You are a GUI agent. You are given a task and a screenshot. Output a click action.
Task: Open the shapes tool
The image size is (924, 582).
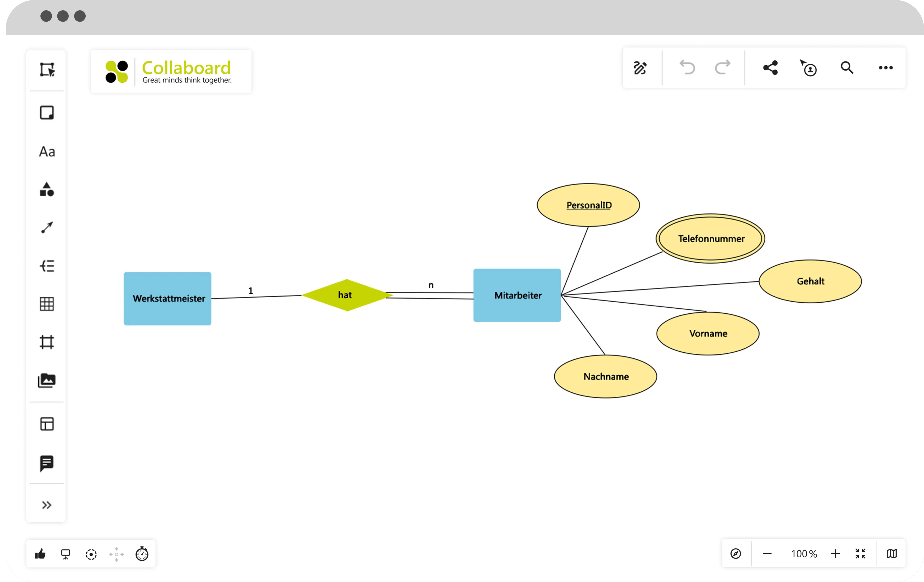[47, 189]
